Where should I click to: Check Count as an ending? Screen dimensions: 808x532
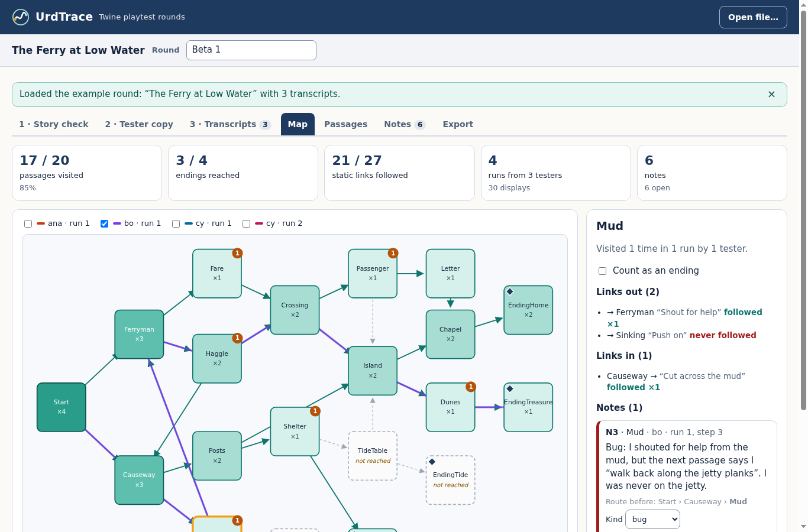(x=602, y=271)
